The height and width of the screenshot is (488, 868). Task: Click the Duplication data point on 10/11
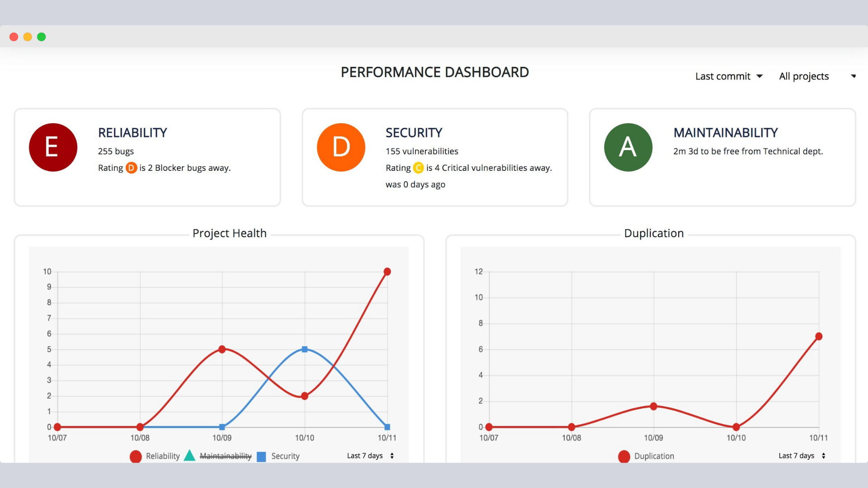[x=819, y=337]
